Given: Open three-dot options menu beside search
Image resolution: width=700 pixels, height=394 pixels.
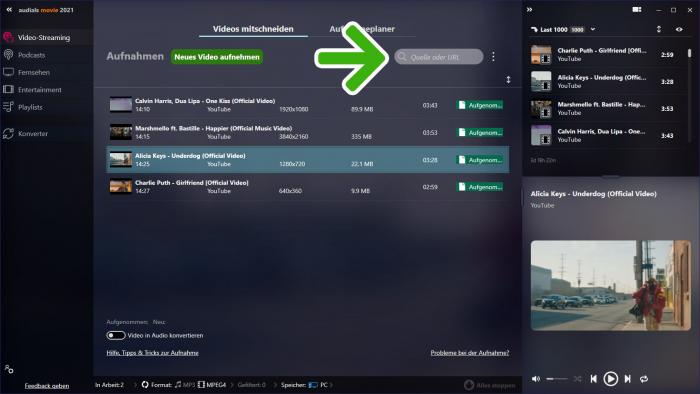Looking at the screenshot, I should (x=493, y=57).
